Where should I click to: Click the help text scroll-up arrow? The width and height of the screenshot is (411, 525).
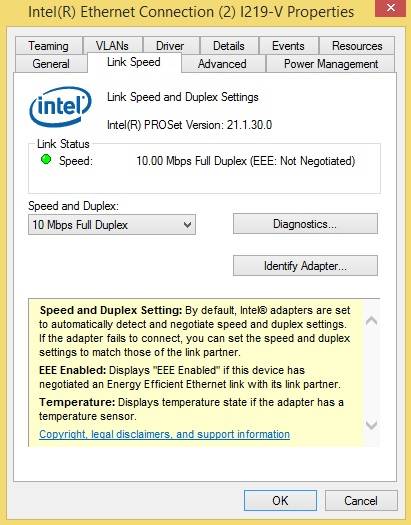[372, 321]
